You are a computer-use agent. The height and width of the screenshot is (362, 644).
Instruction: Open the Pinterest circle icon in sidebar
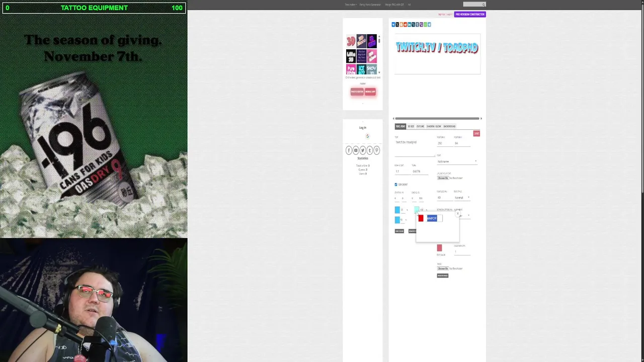pyautogui.click(x=376, y=150)
